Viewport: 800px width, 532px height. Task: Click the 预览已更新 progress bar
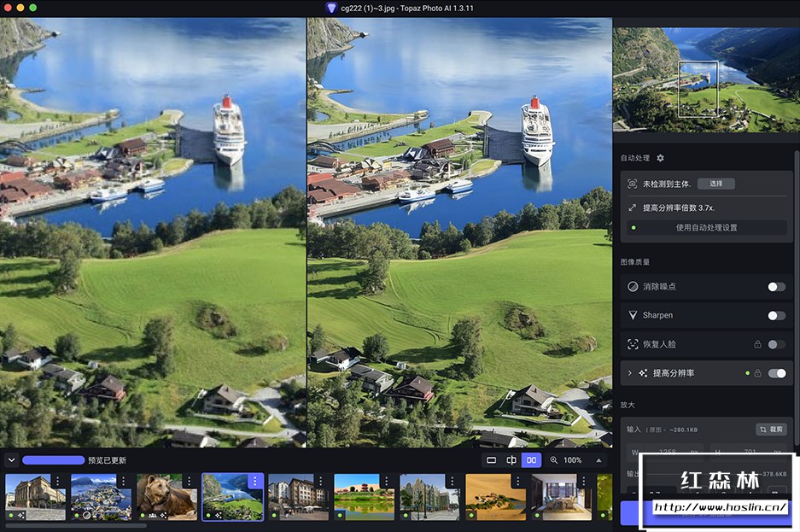tap(54, 460)
